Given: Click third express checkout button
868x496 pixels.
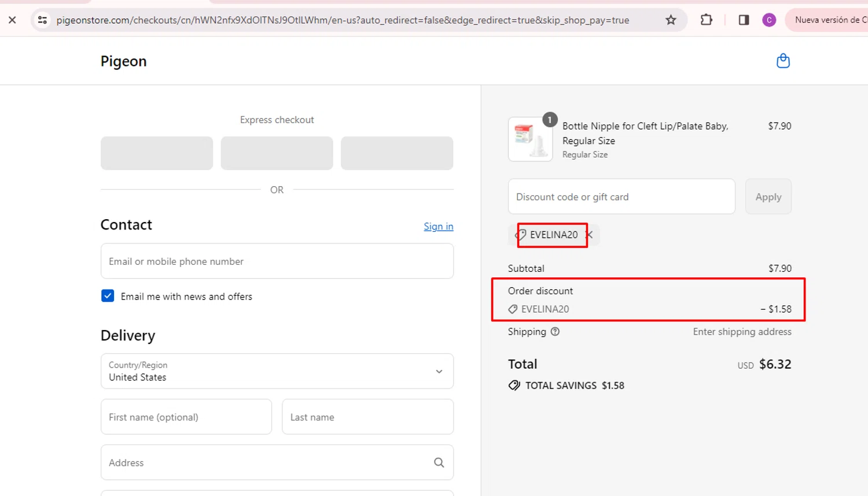Looking at the screenshot, I should (397, 153).
